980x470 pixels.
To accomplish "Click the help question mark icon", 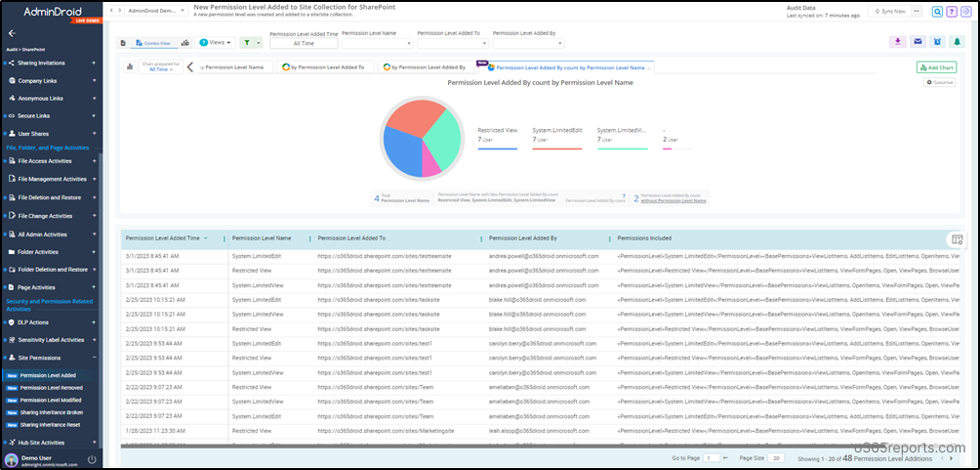I will pos(951,12).
